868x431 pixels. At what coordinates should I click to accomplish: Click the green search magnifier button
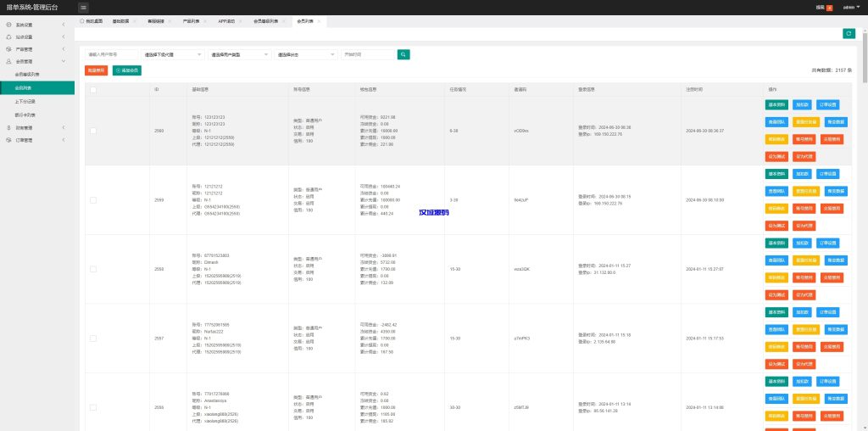(404, 54)
